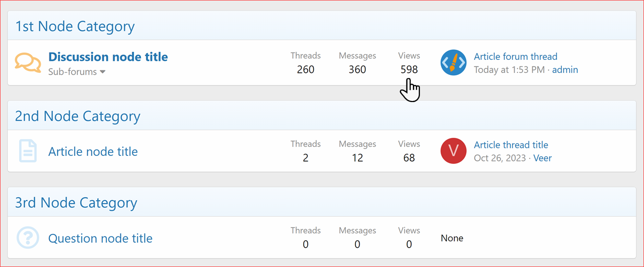Expand the Sub-forums dropdown

pos(77,72)
